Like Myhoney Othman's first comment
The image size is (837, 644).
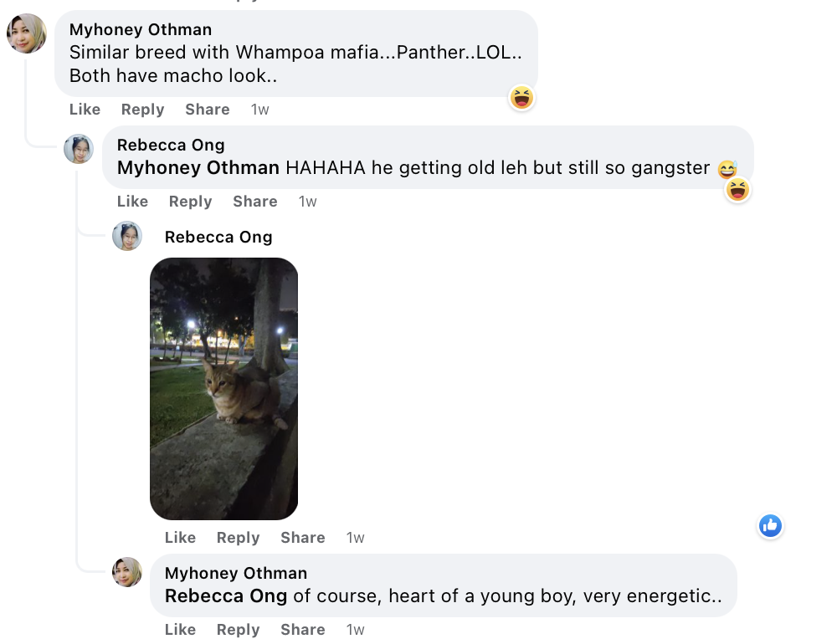click(85, 110)
